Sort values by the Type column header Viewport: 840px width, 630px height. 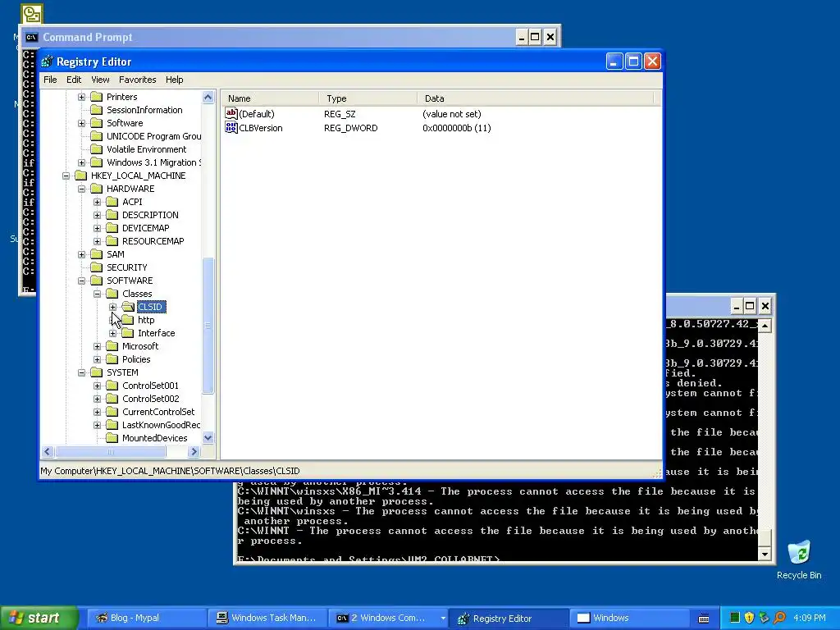click(x=368, y=98)
